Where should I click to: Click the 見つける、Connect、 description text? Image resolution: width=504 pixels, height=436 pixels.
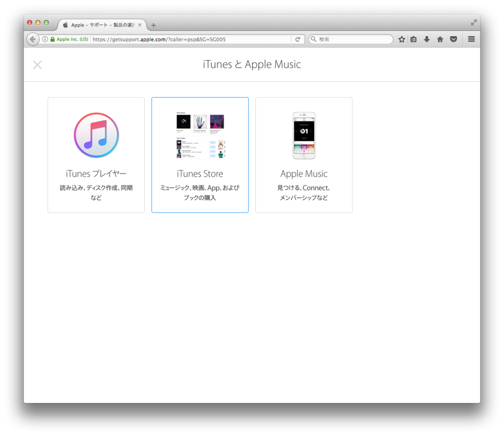point(304,188)
